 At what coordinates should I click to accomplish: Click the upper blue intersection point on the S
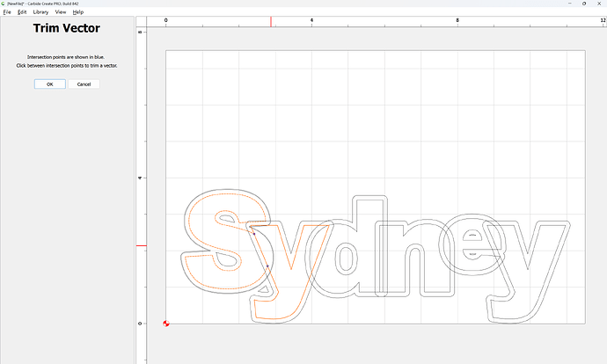pyautogui.click(x=253, y=234)
